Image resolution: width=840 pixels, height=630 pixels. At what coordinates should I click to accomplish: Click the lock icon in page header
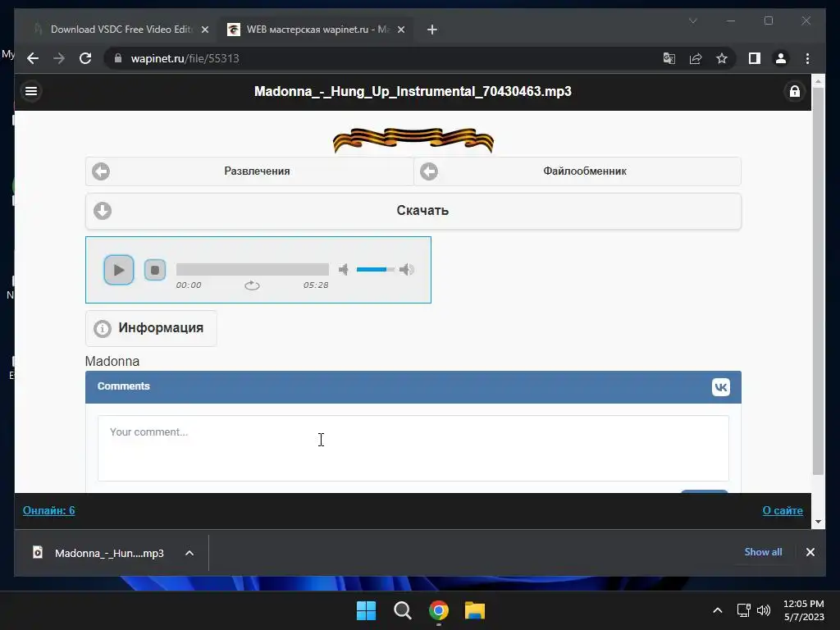[x=794, y=92]
